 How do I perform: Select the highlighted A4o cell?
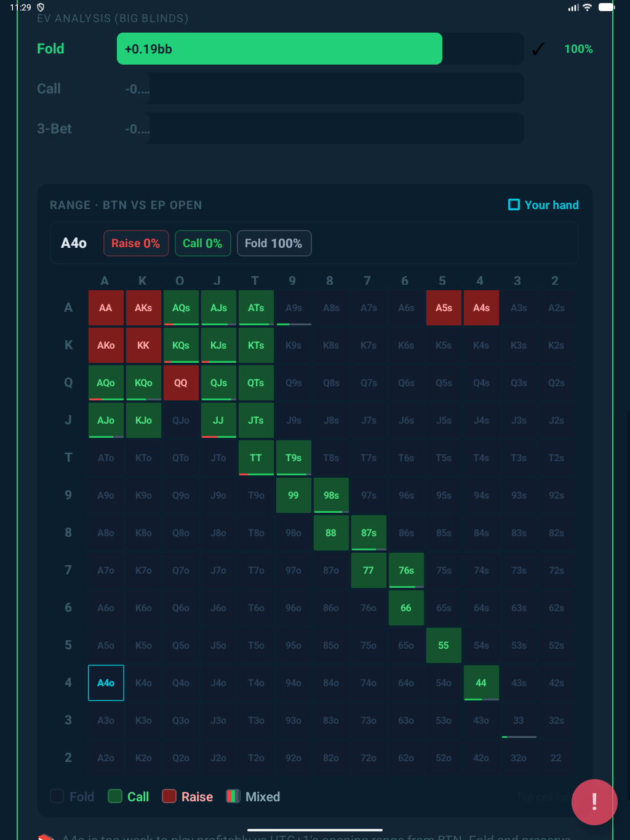(x=106, y=683)
